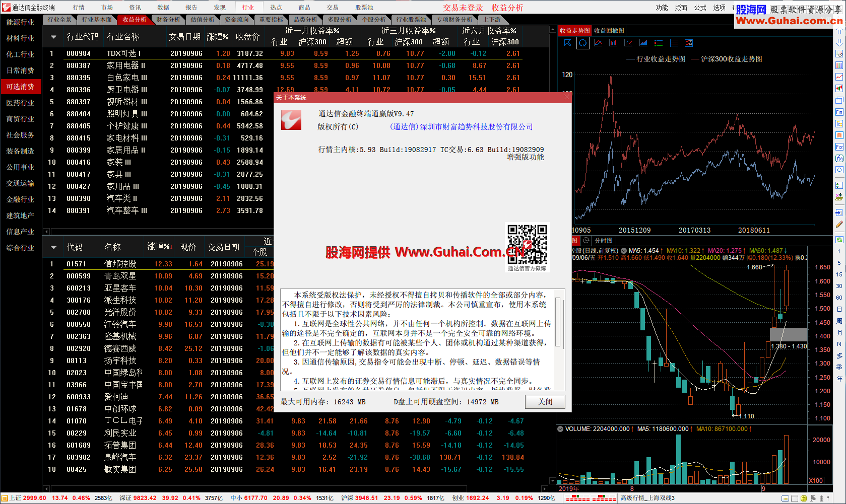
Task: Switch to 估值分析 tab
Action: (x=203, y=20)
